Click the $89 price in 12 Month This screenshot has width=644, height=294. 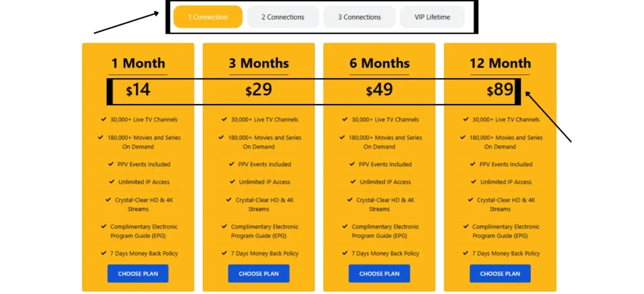click(500, 90)
